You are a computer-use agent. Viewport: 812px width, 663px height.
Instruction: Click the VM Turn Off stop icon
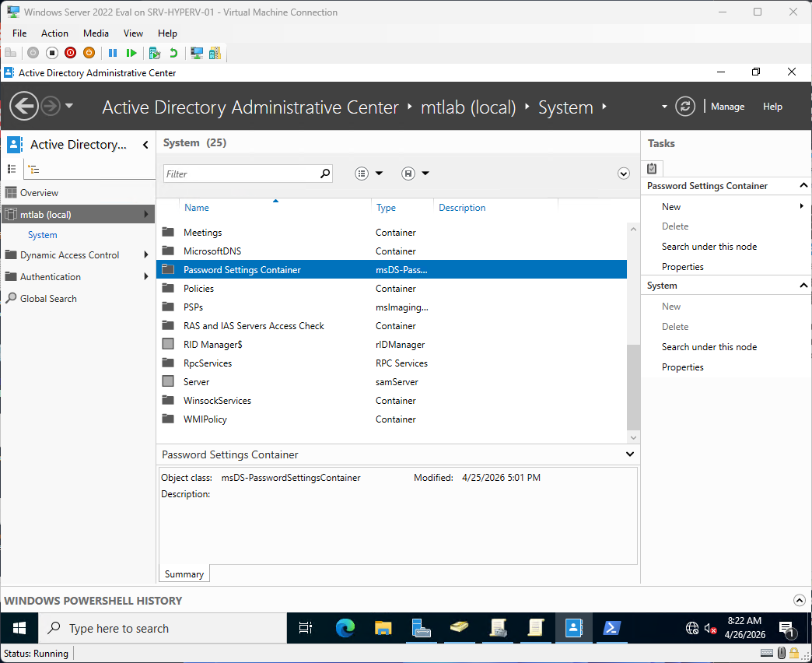(52, 53)
